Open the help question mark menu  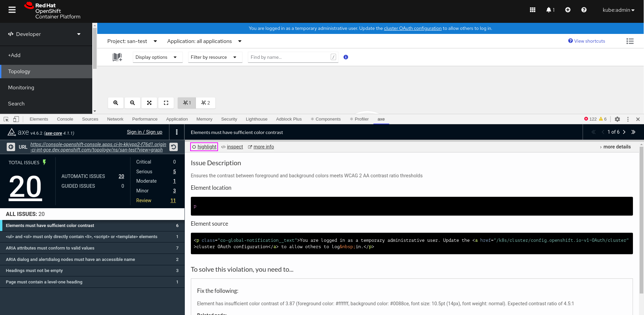tap(584, 10)
